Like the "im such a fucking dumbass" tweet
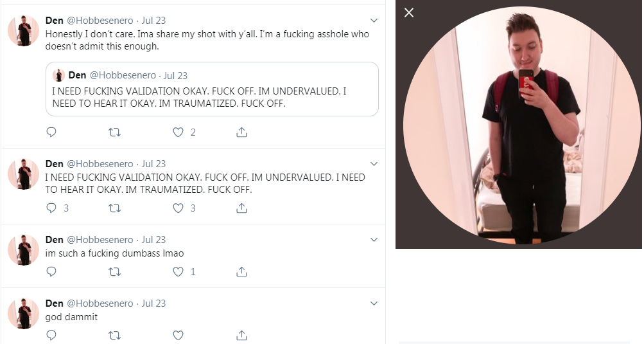644x344 pixels. click(178, 271)
